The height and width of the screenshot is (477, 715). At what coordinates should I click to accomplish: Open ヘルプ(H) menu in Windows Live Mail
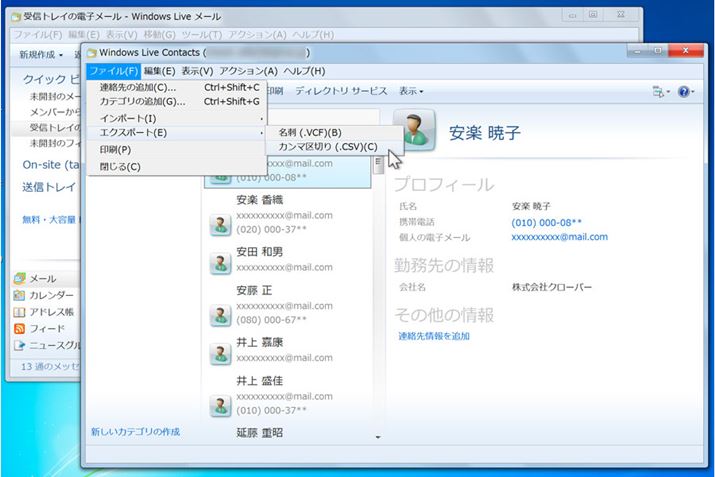313,35
